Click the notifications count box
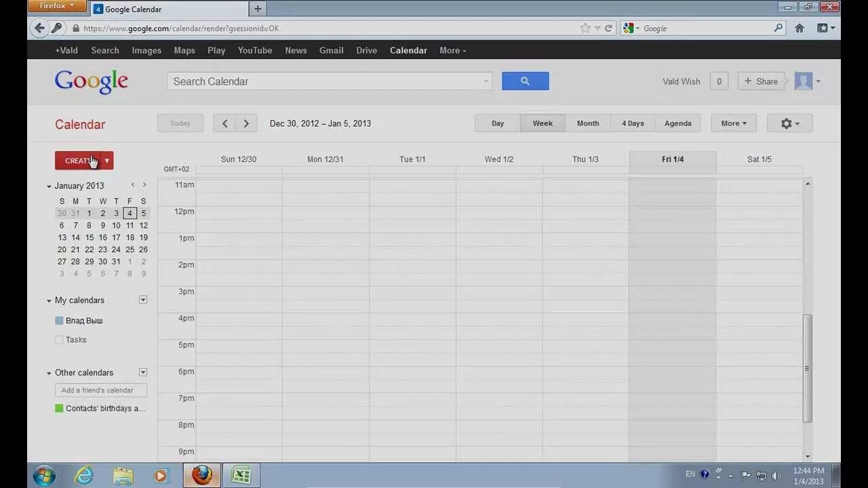This screenshot has height=488, width=868. click(x=719, y=81)
